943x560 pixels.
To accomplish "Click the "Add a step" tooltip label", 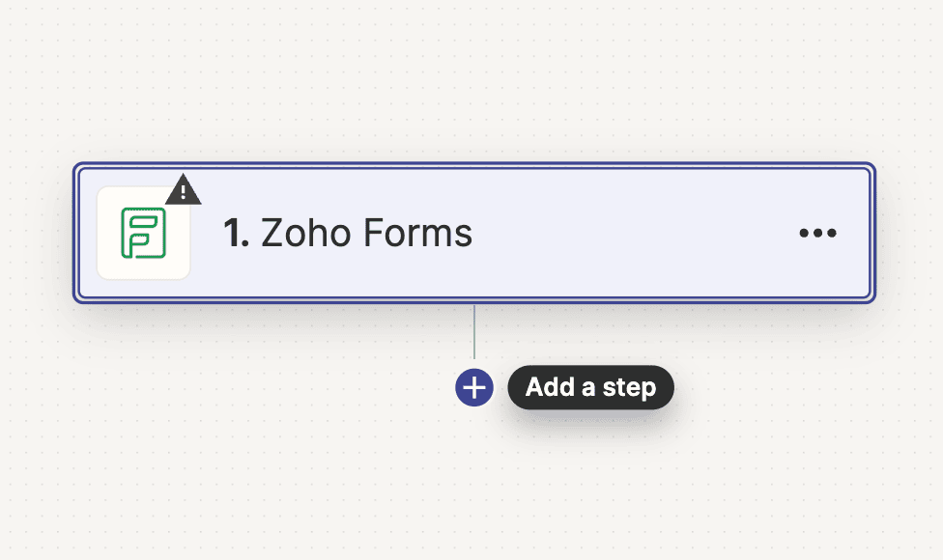I will (590, 388).
